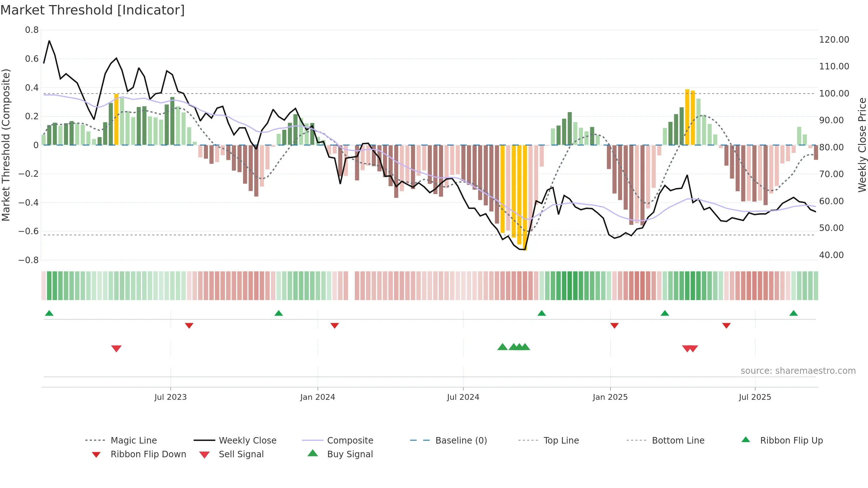Click the Sell Signal legend triangle icon

(204, 455)
